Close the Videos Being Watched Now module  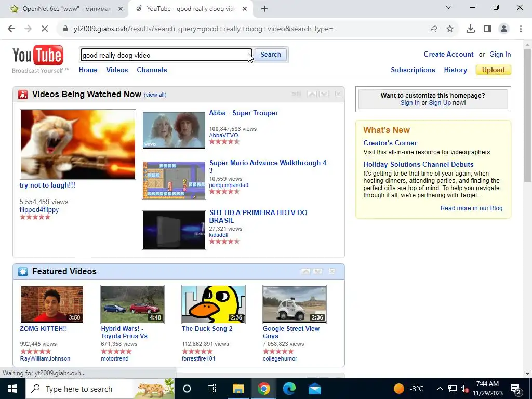(338, 94)
